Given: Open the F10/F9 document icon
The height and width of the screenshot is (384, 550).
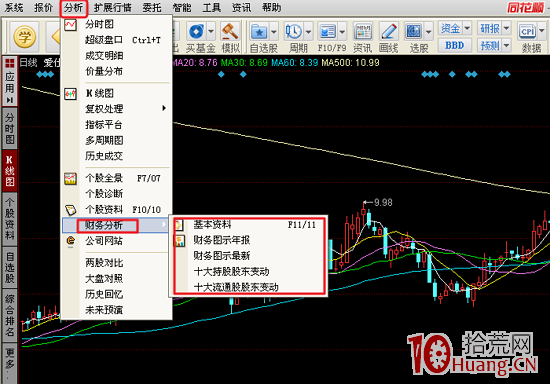Looking at the screenshot, I should coord(328,32).
